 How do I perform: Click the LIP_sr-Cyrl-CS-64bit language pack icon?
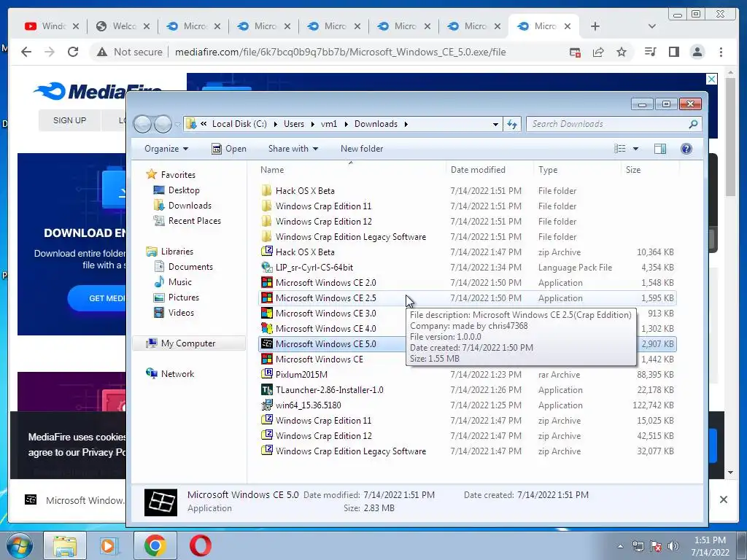267,268
